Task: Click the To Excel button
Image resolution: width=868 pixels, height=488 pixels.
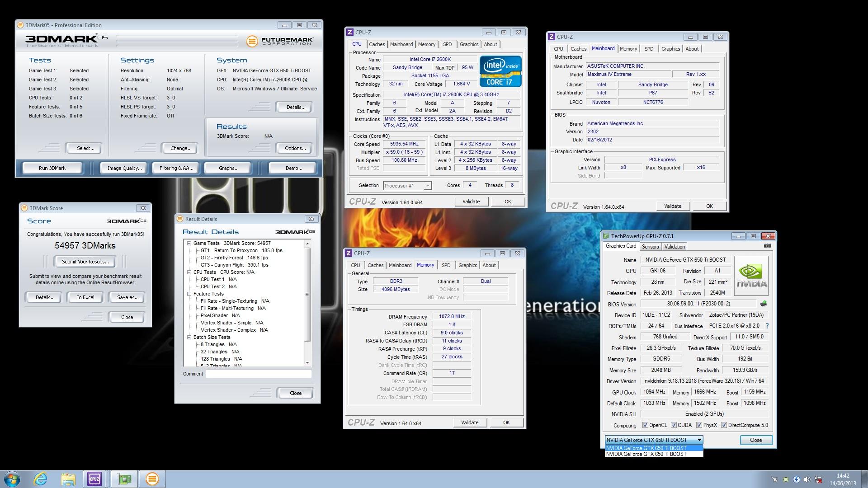Action: [85, 297]
